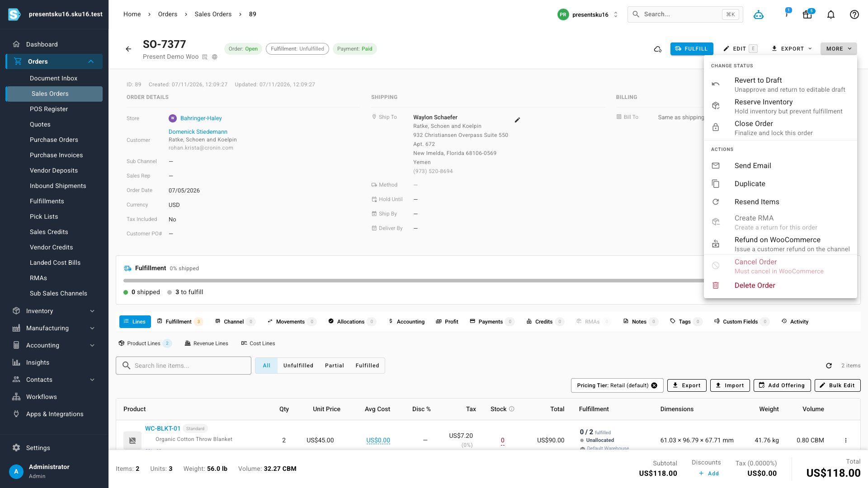
Task: Open the Domenick Stiedemann customer link
Action: 198,132
